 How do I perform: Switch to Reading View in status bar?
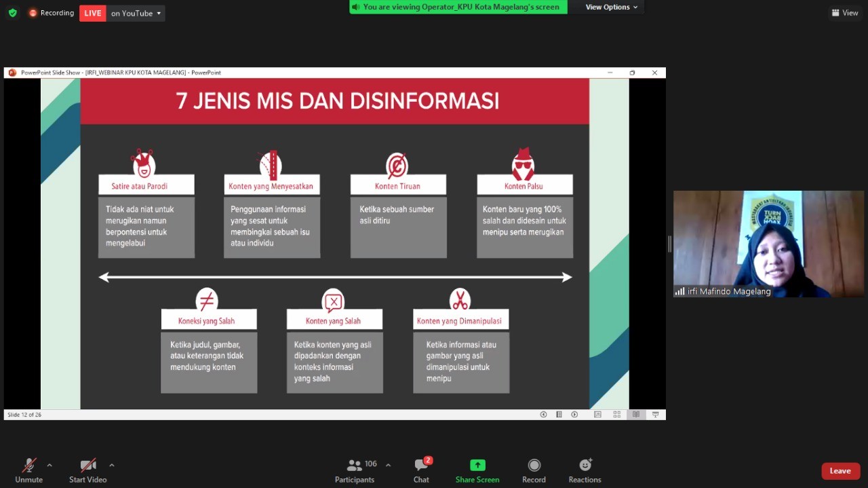[635, 415]
